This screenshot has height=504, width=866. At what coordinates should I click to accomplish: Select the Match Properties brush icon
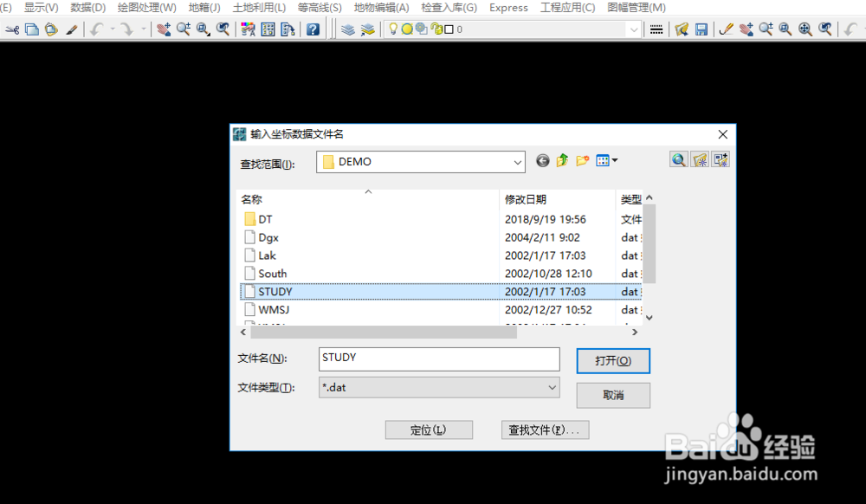click(71, 29)
